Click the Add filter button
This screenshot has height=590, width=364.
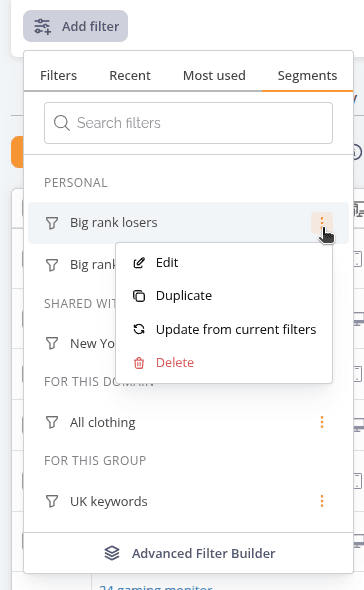(75, 26)
